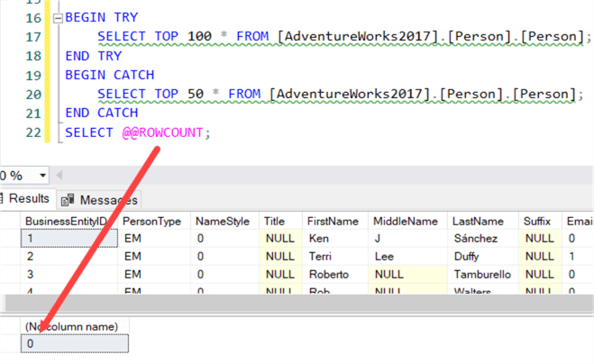
Task: Select the (No column name) header
Action: 75,326
